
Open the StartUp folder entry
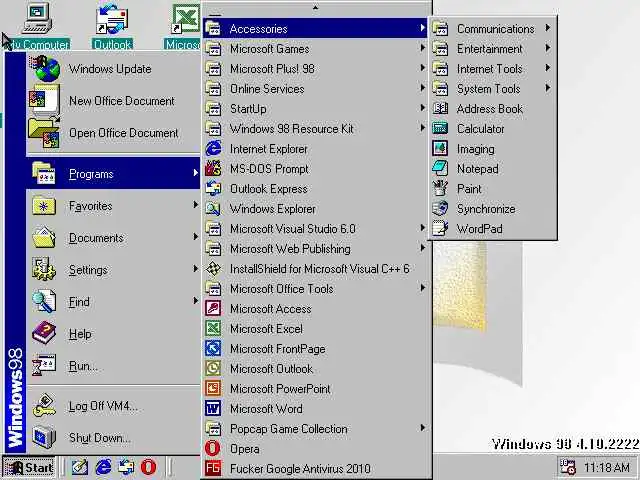[315, 109]
